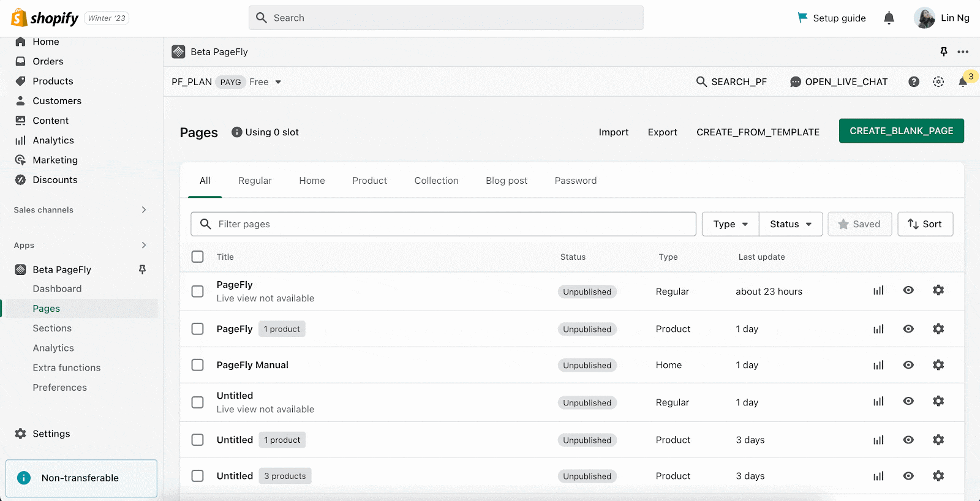
Task: Click CREATE_FROM_TEMPLATE
Action: pyautogui.click(x=758, y=132)
